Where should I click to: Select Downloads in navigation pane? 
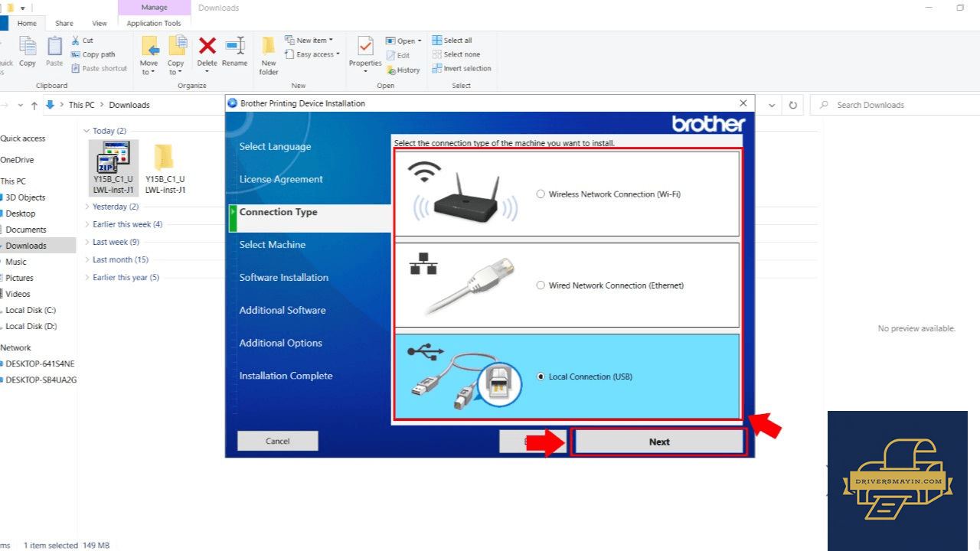click(26, 246)
